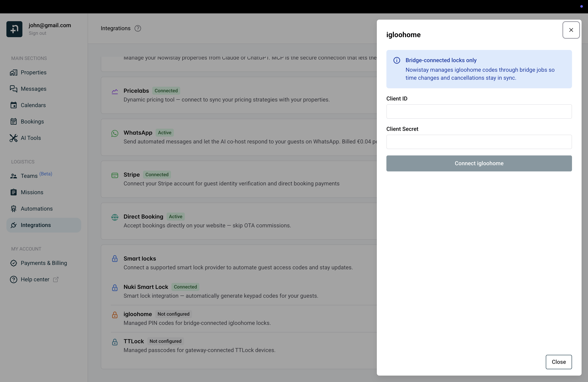This screenshot has width=588, height=382.
Task: Click inside the Client ID field
Action: [479, 111]
